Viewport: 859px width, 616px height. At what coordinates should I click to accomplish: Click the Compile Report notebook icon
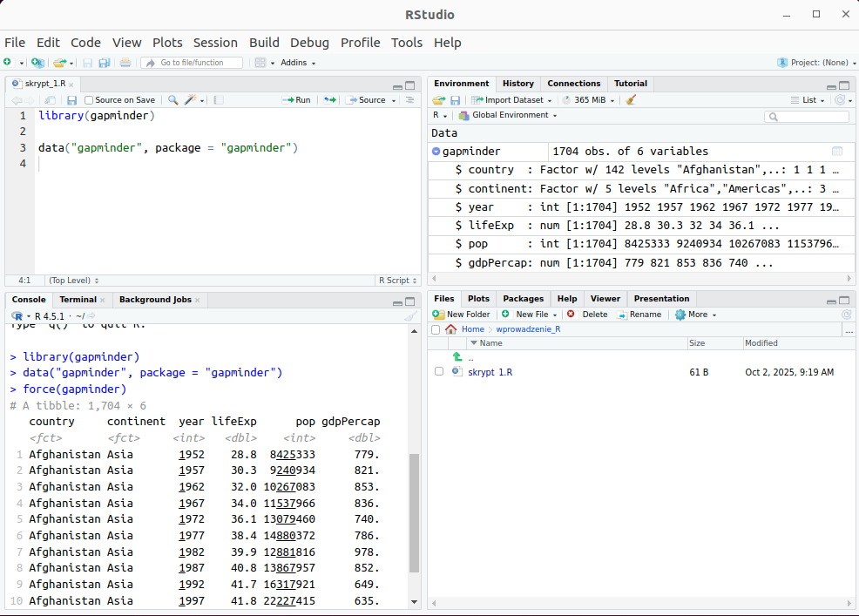pyautogui.click(x=219, y=99)
